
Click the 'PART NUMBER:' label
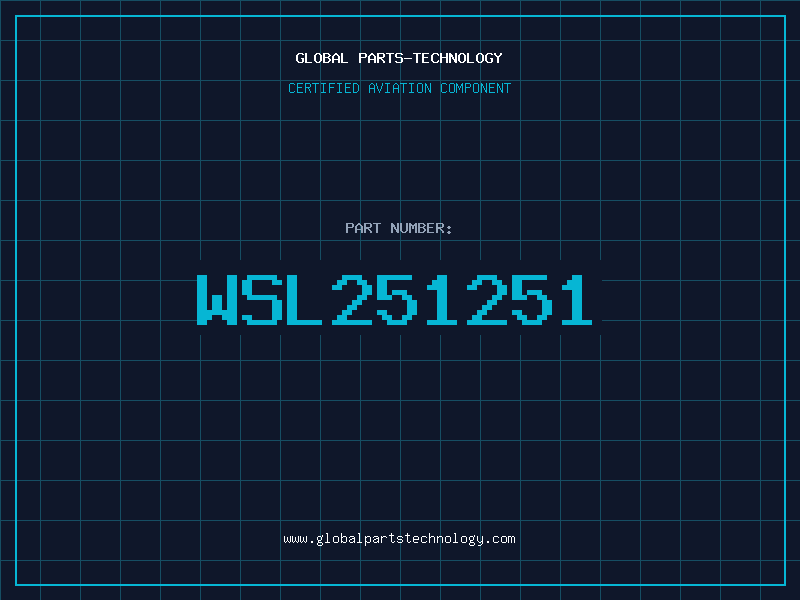(x=399, y=228)
